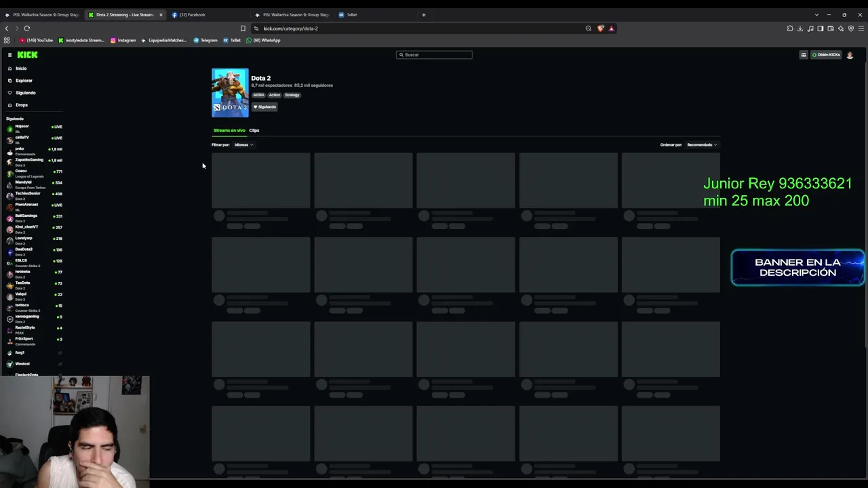Click the Buscar search field
868x488 pixels.
[x=434, y=55]
